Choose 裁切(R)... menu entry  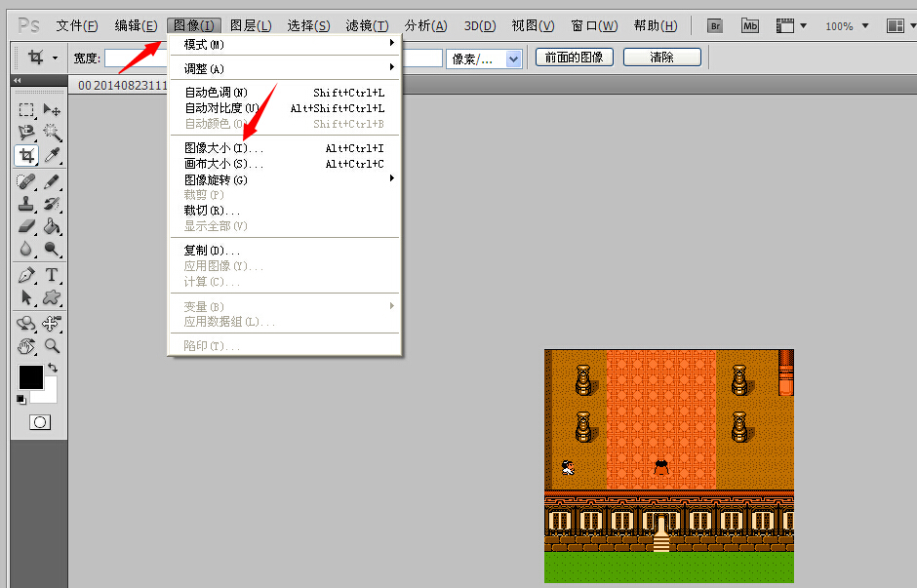285,211
